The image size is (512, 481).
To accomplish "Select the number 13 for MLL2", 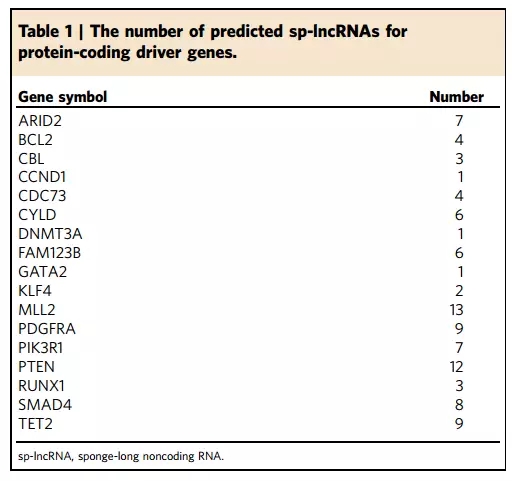I will 456,310.
